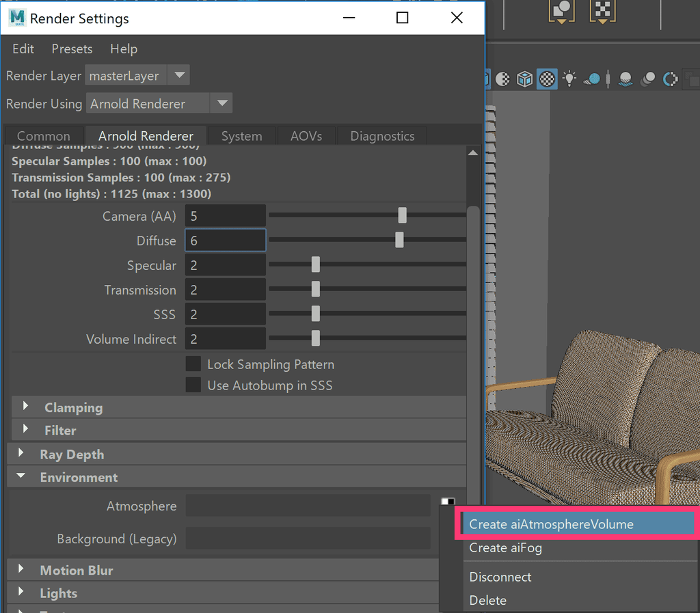Toggle motion blur sphere icon
The image size is (700, 613).
648,79
